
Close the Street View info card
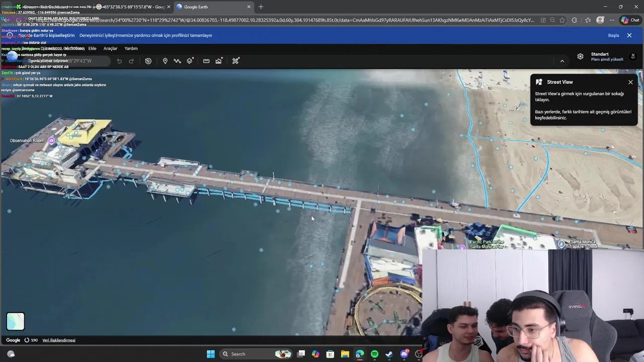coord(630,82)
